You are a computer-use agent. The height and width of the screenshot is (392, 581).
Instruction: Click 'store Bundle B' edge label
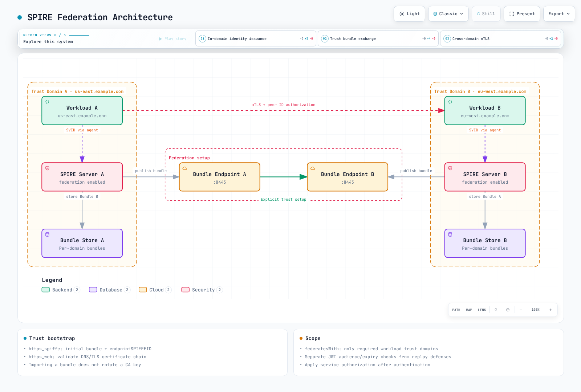82,196
